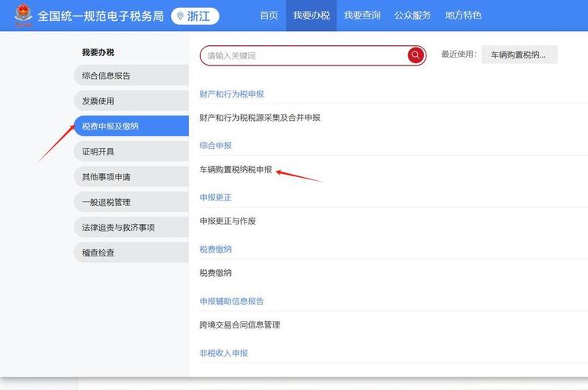This screenshot has height=390, width=588.
Task: Open the 我要查询 tab
Action: (x=362, y=15)
